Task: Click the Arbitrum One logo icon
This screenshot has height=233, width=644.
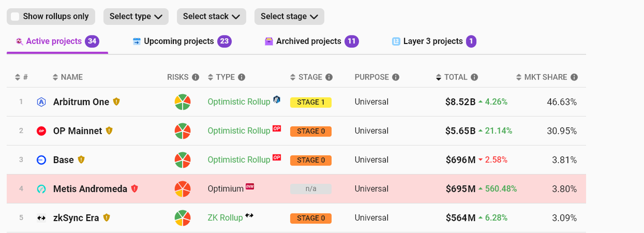Action: tap(41, 102)
